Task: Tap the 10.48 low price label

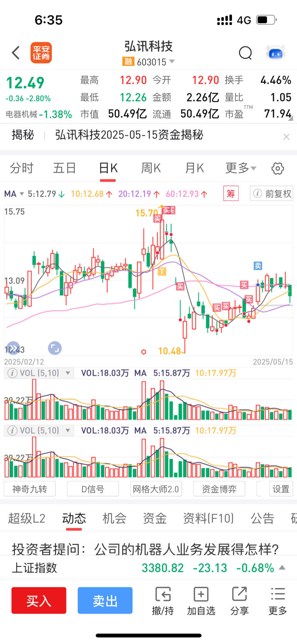Action: click(169, 351)
